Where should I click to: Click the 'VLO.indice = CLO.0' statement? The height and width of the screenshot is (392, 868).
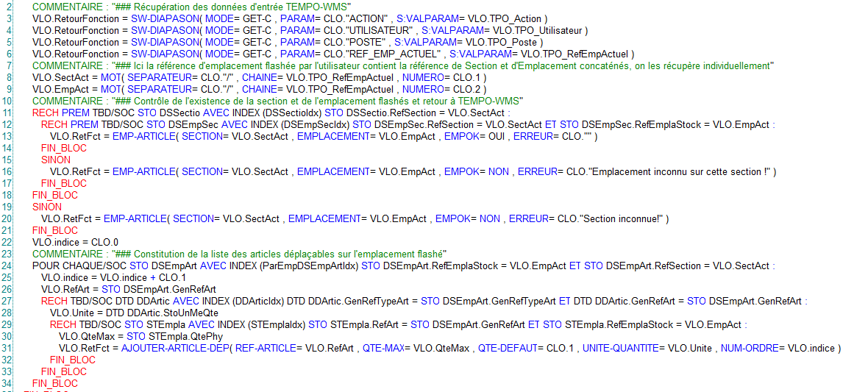(75, 242)
